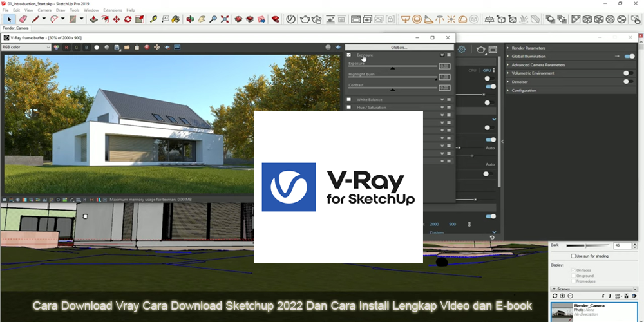The image size is (644, 322).
Task: Adjust the Contrast slider
Action: tap(393, 88)
